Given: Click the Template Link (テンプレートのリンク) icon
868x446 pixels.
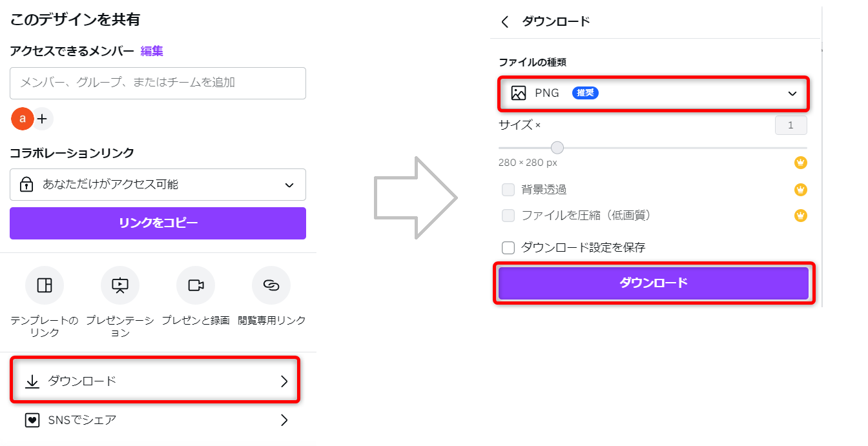Looking at the screenshot, I should coord(45,285).
